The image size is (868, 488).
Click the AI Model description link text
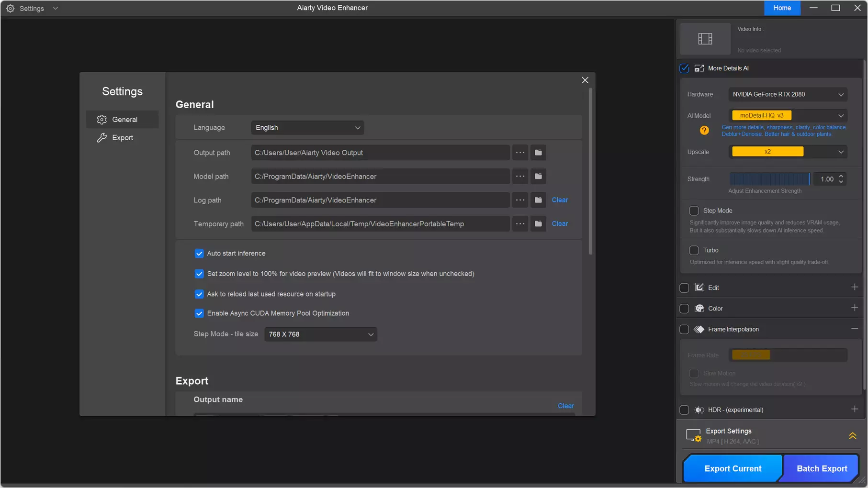pyautogui.click(x=784, y=131)
